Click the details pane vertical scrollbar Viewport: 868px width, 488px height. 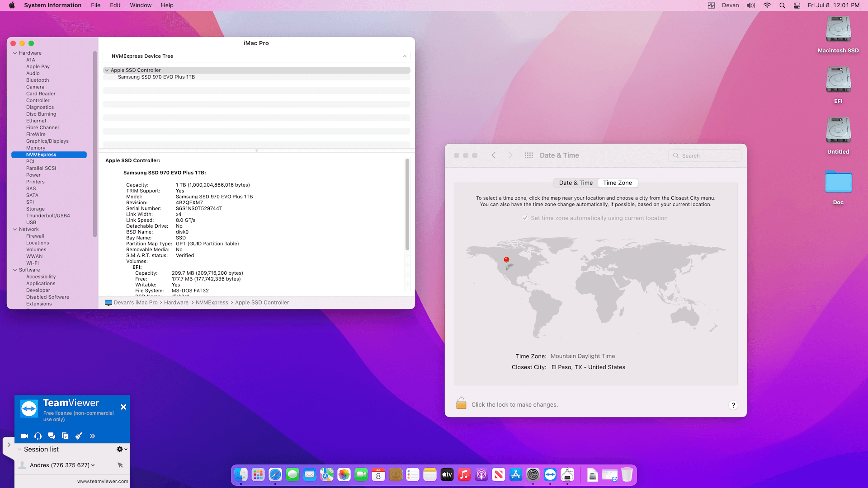pyautogui.click(x=407, y=205)
